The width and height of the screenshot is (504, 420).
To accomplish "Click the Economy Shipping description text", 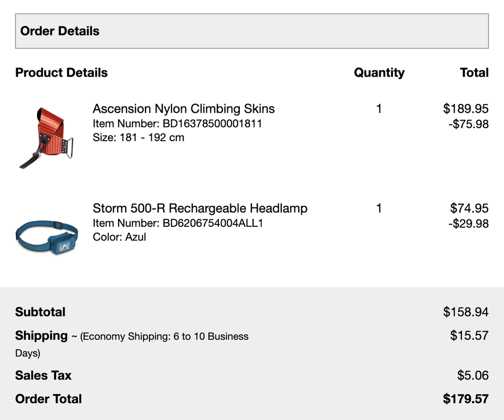I will pos(164,337).
